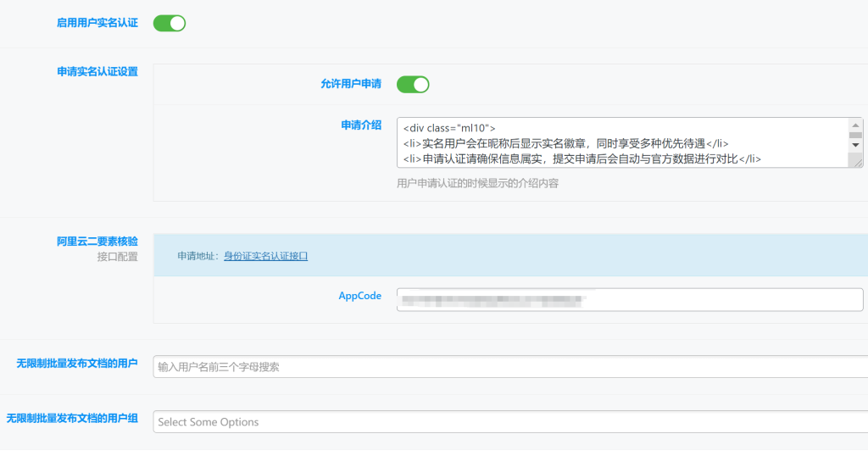
Task: Click inside the 申请介绍 text area
Action: tap(623, 142)
